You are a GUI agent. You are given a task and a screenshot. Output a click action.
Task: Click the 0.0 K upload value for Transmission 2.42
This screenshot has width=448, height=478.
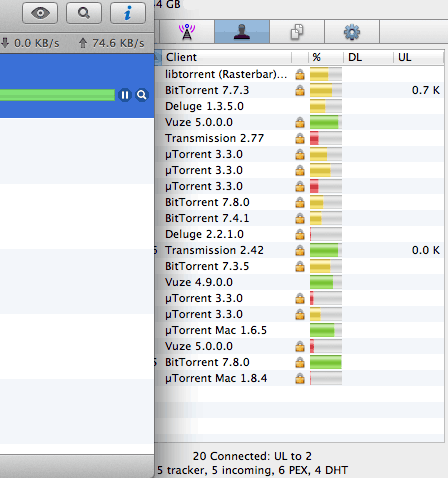coord(426,250)
